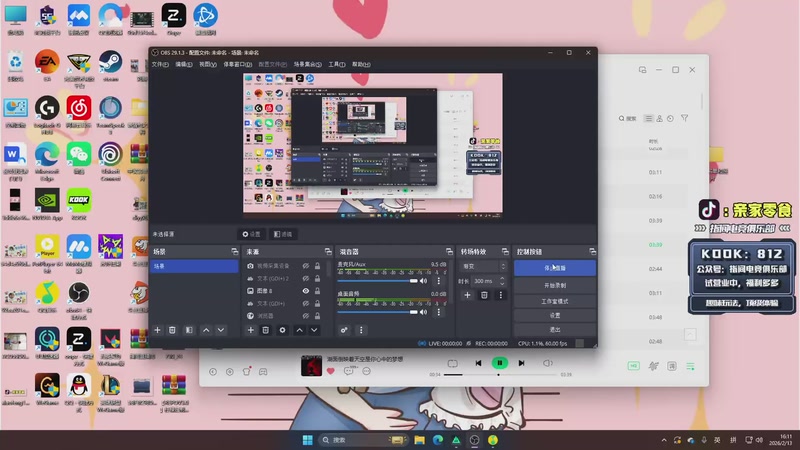This screenshot has height=450, width=800.
Task: Toggle lock on 浏览器 source
Action: (x=317, y=316)
